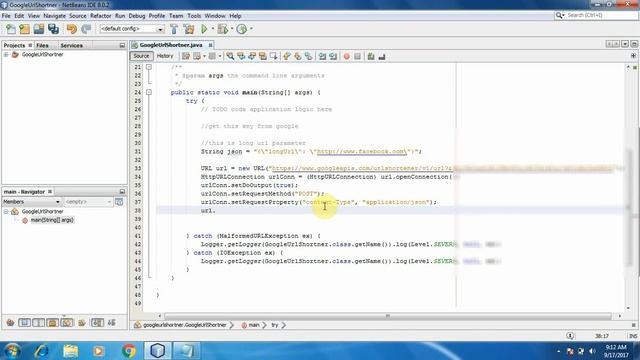Screen dimensions: 640x360
Task: Jump to Previous Bookmark icon
Action: (x=287, y=56)
